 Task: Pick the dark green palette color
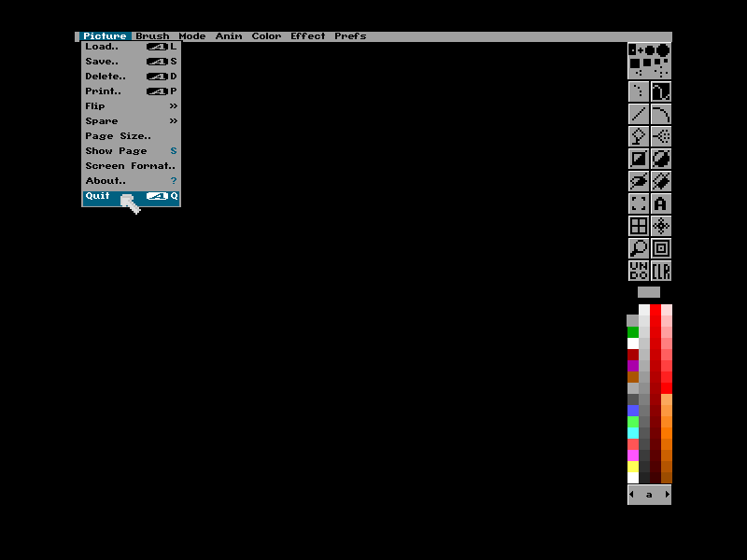pyautogui.click(x=633, y=332)
